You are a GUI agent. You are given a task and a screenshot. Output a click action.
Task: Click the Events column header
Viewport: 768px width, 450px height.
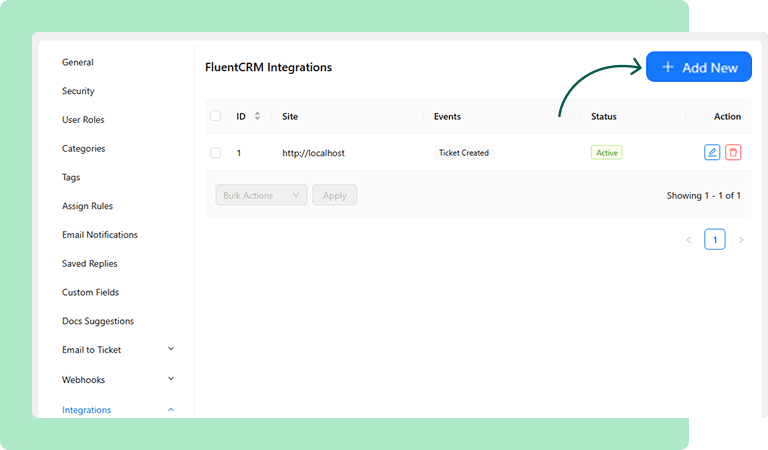pos(447,116)
